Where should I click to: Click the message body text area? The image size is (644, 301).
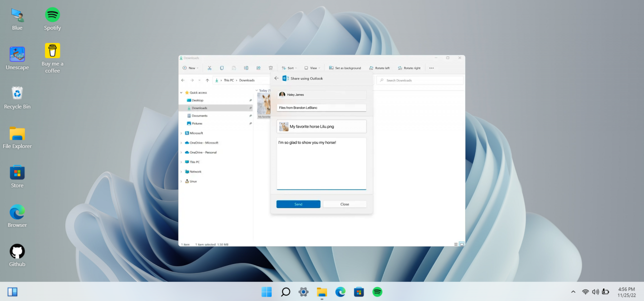[x=321, y=164]
